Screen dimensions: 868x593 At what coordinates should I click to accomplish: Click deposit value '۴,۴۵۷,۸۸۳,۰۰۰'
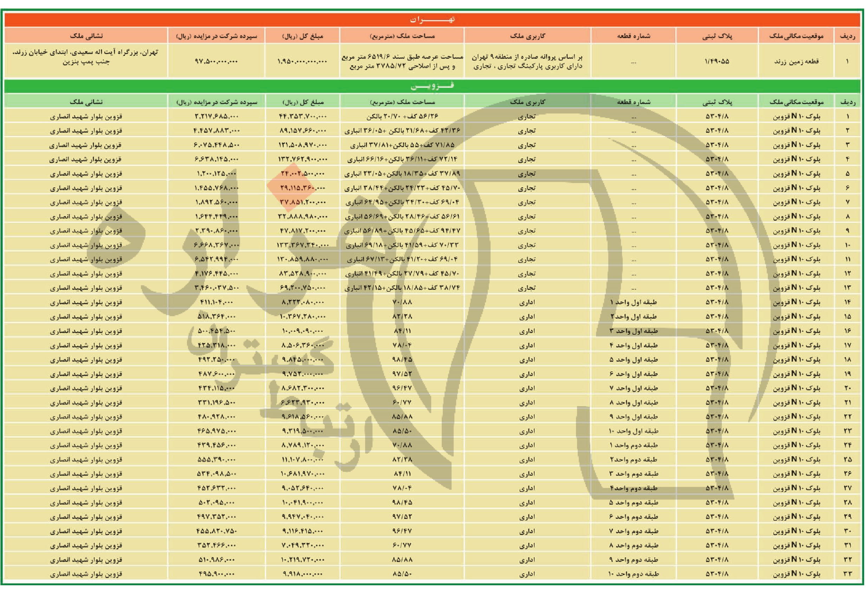tap(216, 130)
